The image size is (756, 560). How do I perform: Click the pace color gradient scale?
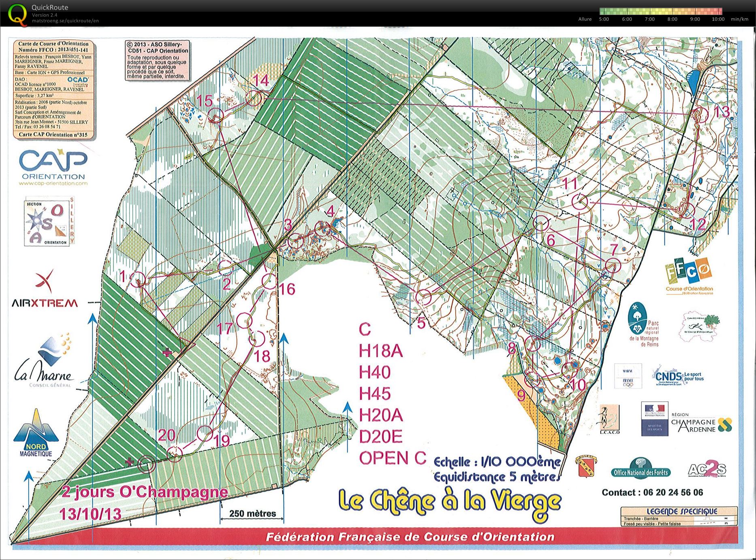(661, 11)
